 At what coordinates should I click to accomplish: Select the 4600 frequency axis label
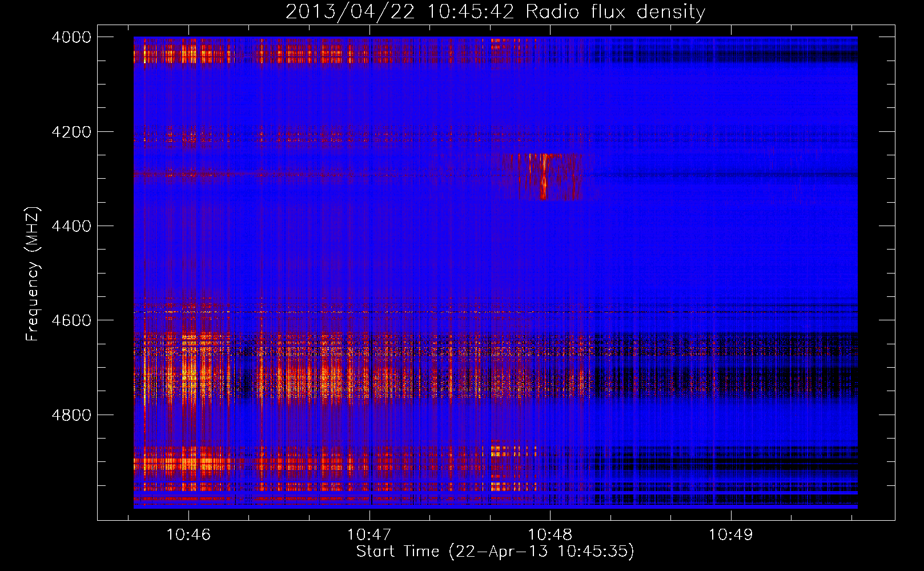[71, 320]
